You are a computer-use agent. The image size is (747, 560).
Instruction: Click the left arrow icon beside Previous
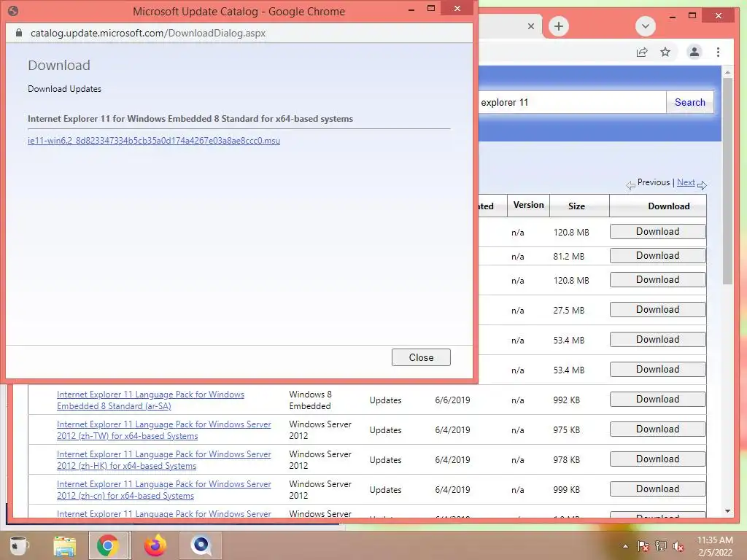coord(630,185)
